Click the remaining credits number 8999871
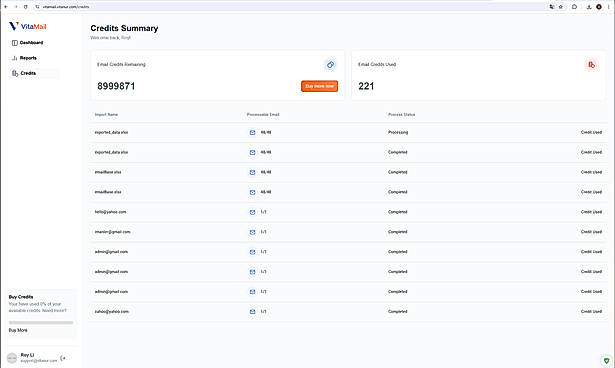615x368 pixels. (x=116, y=86)
